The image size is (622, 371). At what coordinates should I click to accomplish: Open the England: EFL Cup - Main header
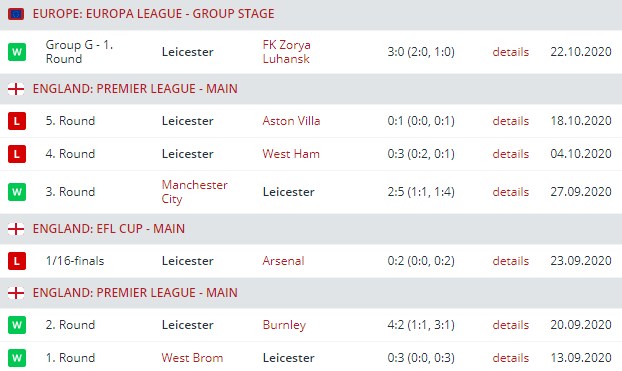109,229
